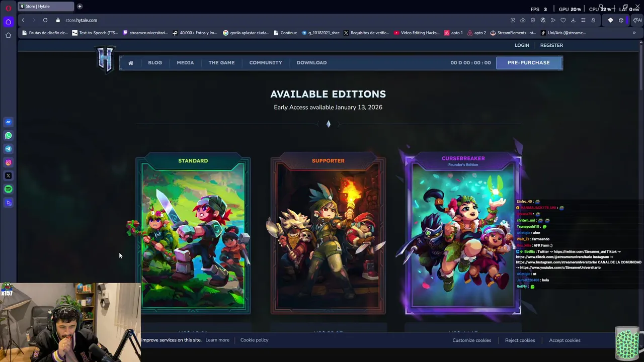Open the send/flow arrow icon
Viewport: 644px width, 362px height.
[553, 20]
